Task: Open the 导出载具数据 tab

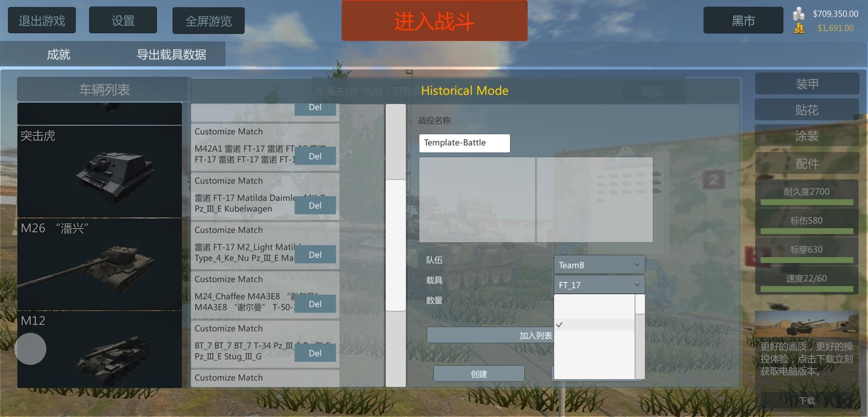Action: pos(171,54)
